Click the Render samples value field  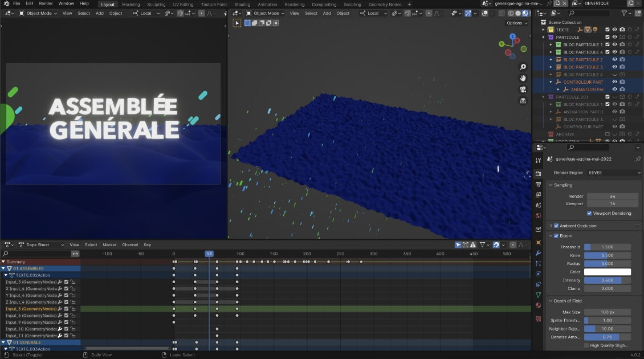[612, 197]
